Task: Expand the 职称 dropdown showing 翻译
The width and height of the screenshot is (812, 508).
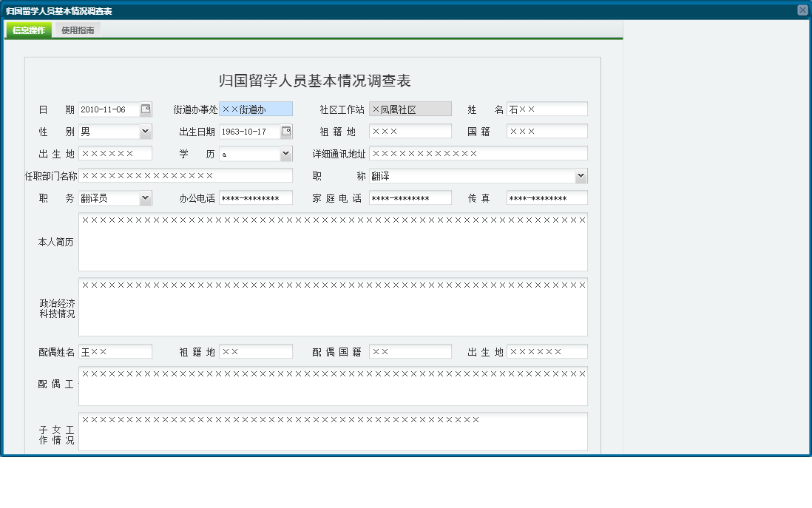Action: coord(582,176)
